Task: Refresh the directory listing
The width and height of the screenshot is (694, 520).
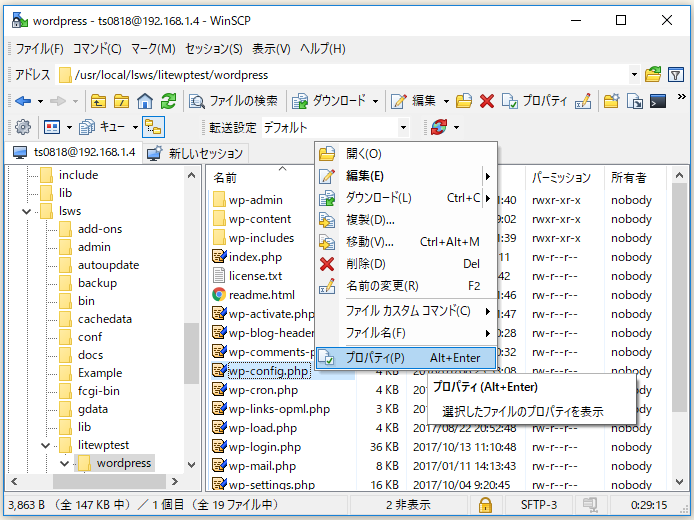Action: tap(168, 101)
